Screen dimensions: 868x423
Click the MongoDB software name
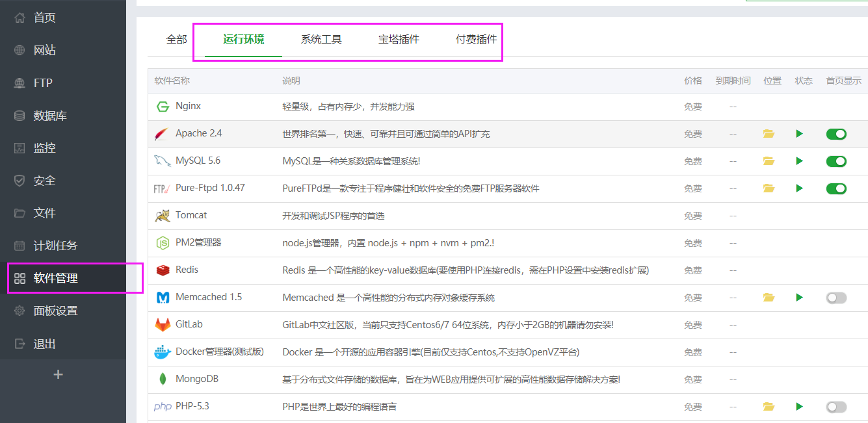pyautogui.click(x=197, y=379)
